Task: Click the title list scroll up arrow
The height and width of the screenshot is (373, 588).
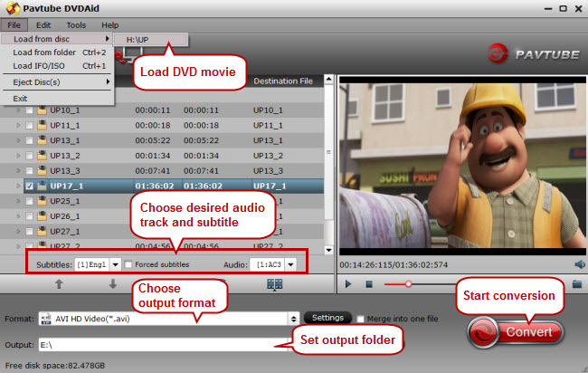Action: pyautogui.click(x=329, y=79)
